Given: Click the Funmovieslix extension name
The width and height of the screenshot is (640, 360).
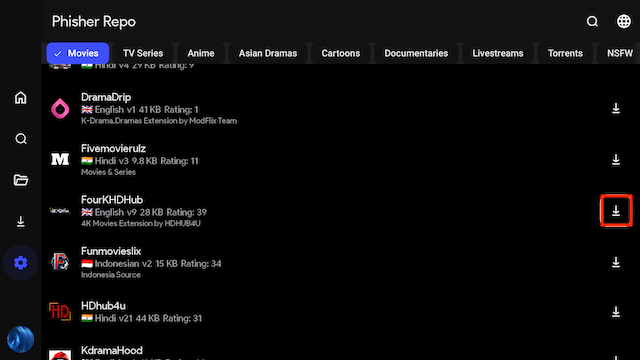Looking at the screenshot, I should coord(111,251).
